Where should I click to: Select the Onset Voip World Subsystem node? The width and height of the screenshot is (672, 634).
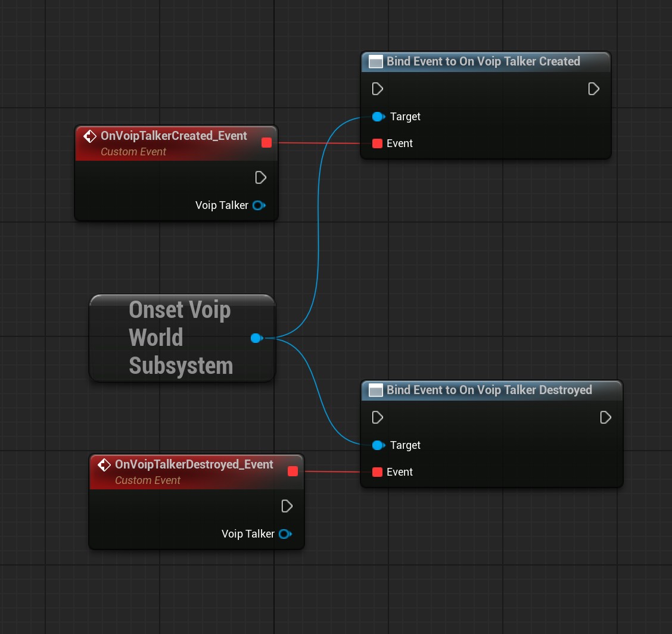(x=182, y=338)
